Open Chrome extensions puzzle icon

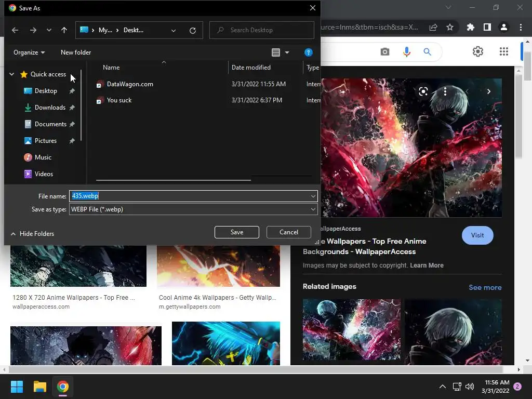click(x=471, y=27)
